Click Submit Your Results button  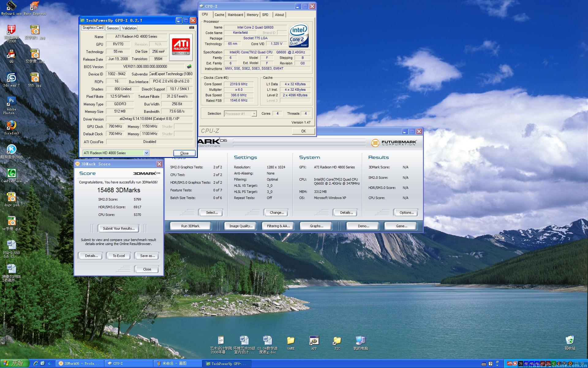tap(119, 228)
